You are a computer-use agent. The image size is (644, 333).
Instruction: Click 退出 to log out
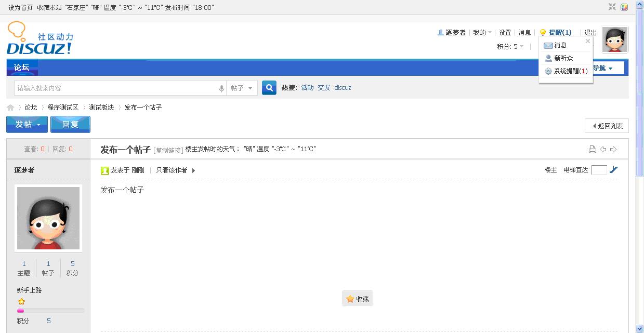590,32
